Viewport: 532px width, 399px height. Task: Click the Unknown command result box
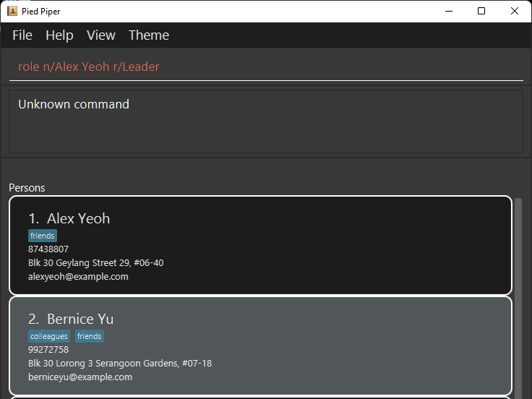point(266,121)
